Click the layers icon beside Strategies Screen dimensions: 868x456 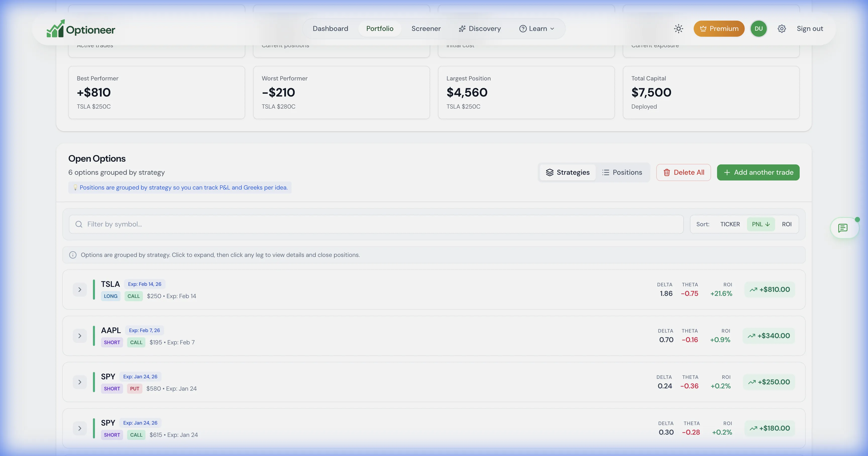tap(550, 172)
